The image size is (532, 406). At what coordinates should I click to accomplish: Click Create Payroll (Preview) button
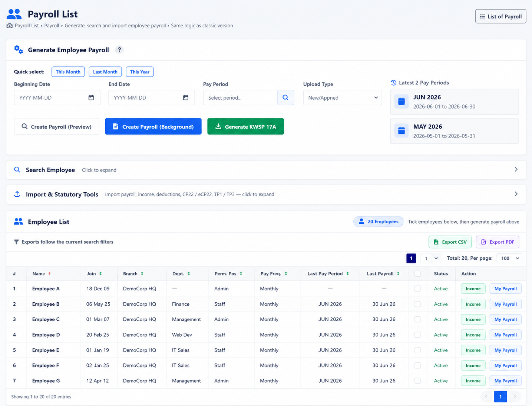click(x=57, y=126)
